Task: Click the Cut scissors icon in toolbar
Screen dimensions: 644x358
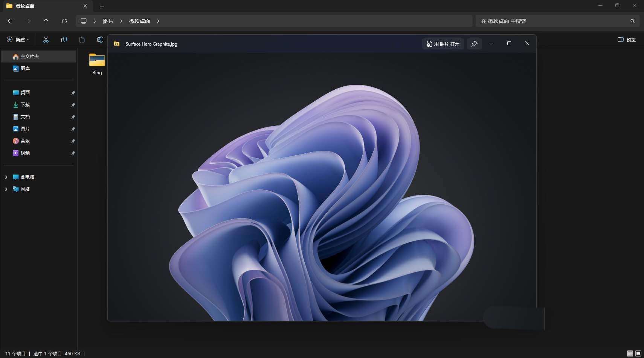Action: coord(46,40)
